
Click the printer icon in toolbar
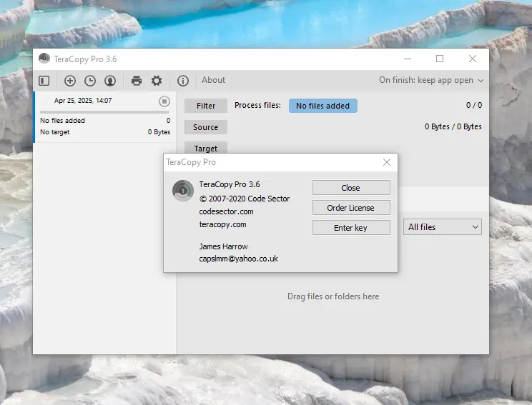tap(137, 81)
